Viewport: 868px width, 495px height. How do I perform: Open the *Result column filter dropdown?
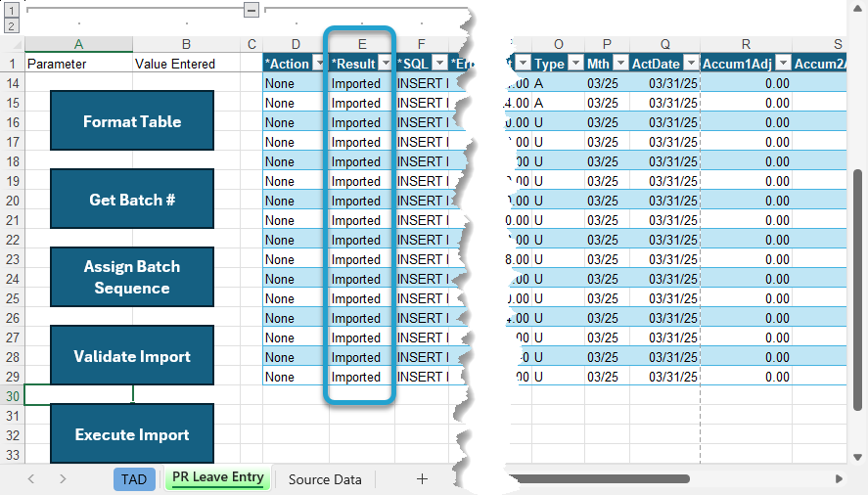pos(386,64)
